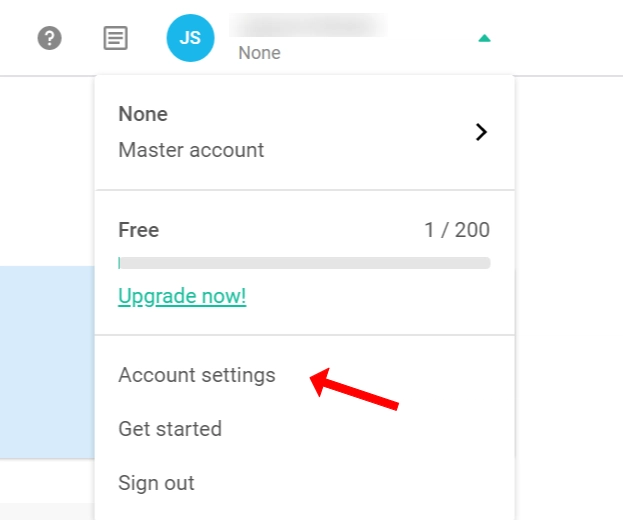The image size is (623, 520).
Task: Sign out of the account
Action: click(156, 483)
